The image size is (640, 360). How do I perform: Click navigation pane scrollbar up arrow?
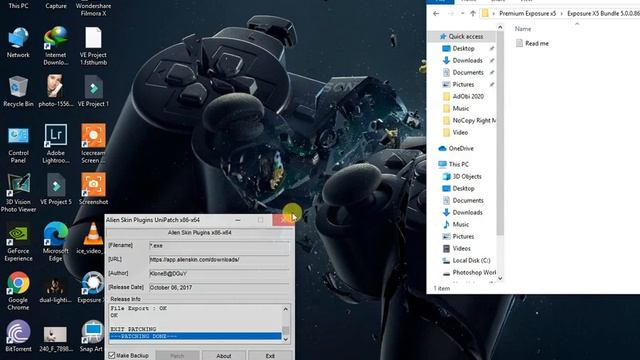click(500, 27)
